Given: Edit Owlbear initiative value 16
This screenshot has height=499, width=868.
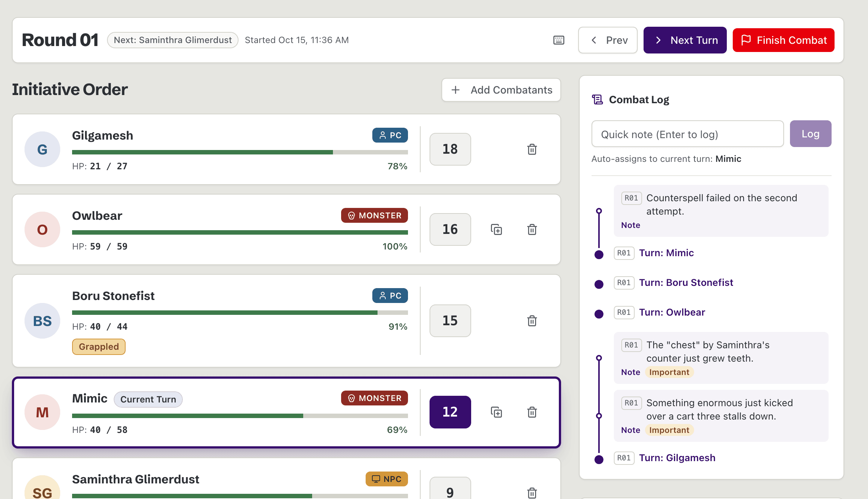Looking at the screenshot, I should point(450,229).
